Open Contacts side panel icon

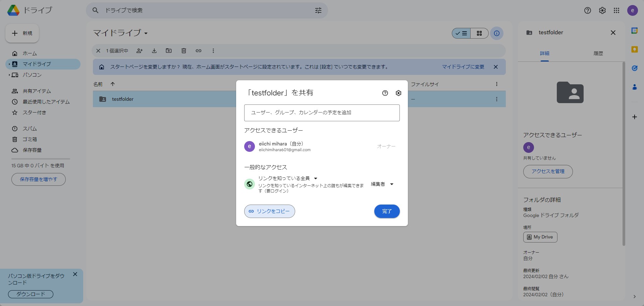(635, 87)
